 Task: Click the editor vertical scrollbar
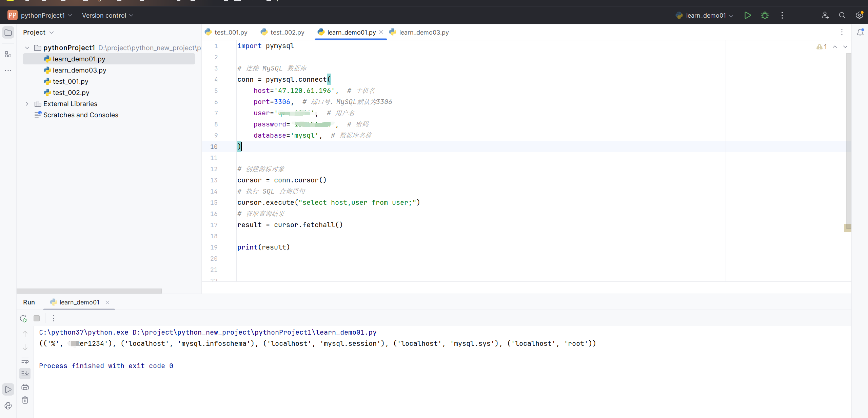[x=848, y=136]
